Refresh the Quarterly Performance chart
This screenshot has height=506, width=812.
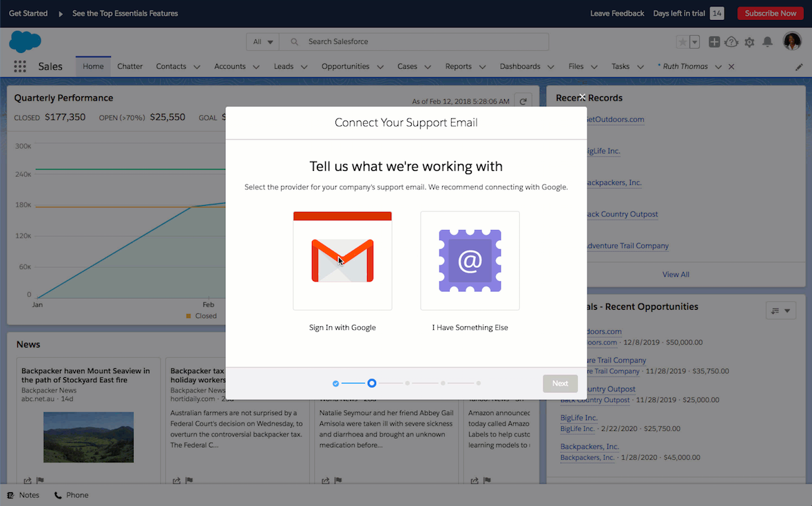click(x=523, y=101)
